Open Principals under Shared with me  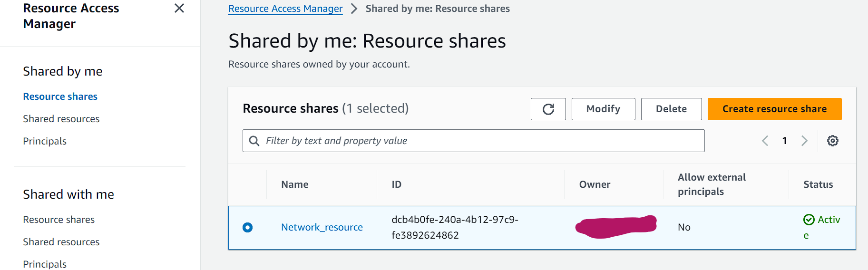tap(45, 264)
